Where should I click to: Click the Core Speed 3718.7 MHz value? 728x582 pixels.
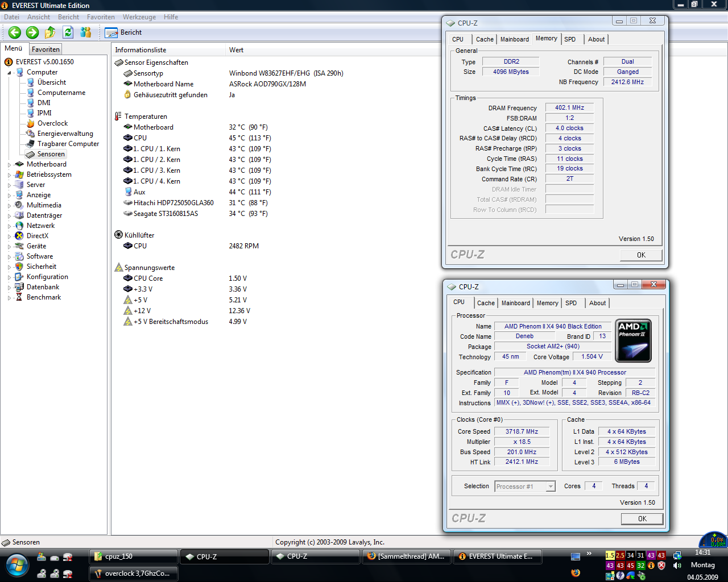[x=522, y=431]
